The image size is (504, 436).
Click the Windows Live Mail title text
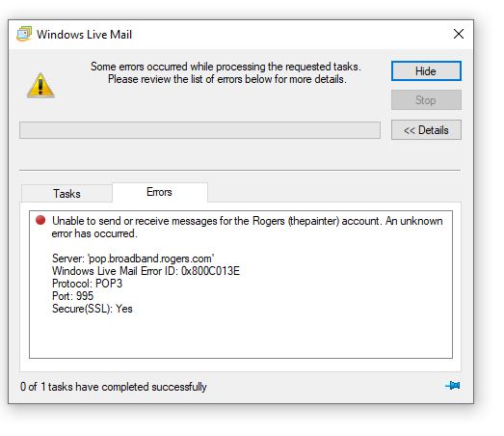[84, 35]
